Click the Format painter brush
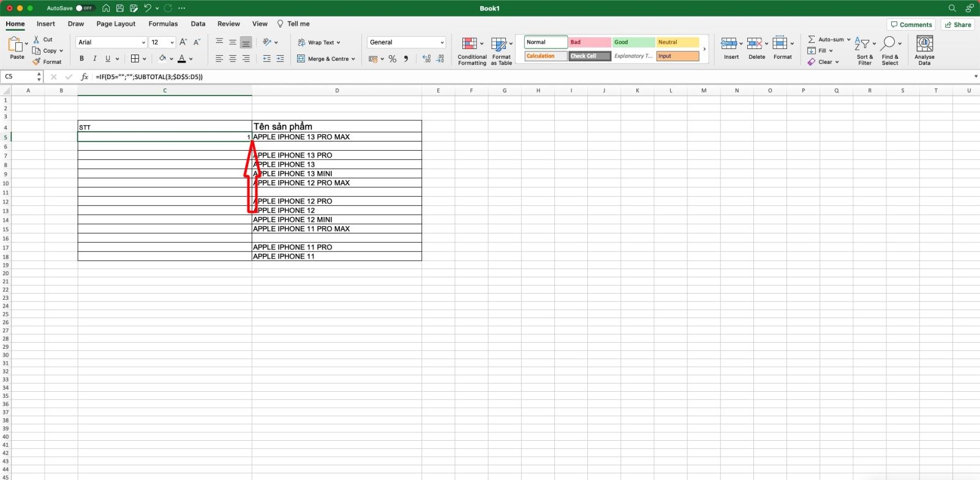The width and height of the screenshot is (980, 480). pyautogui.click(x=37, y=61)
